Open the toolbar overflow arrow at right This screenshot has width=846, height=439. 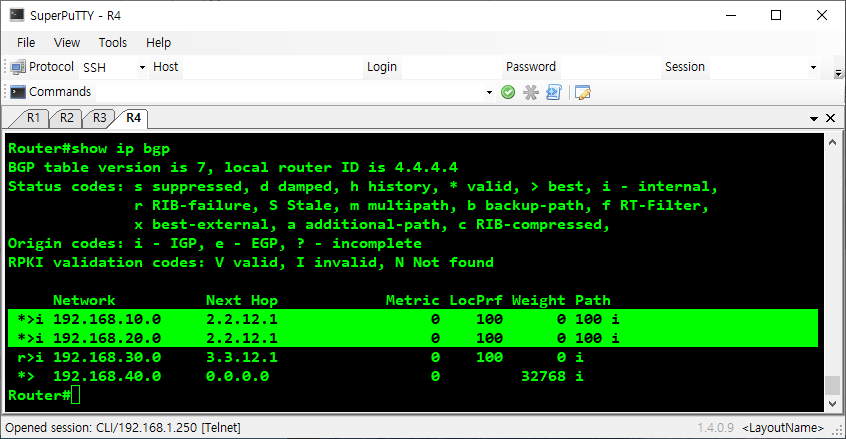838,73
